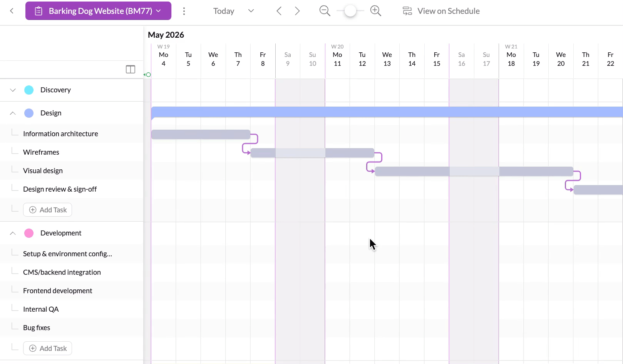Toggle the side panel columns icon
The width and height of the screenshot is (623, 364).
[131, 69]
